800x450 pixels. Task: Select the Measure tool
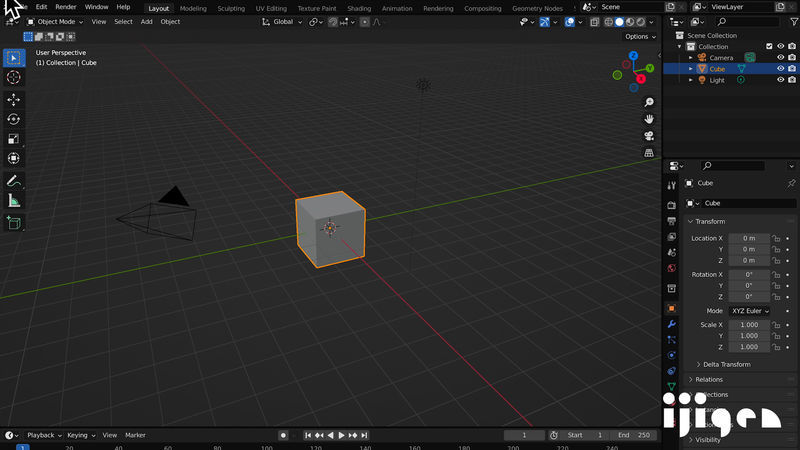click(14, 201)
